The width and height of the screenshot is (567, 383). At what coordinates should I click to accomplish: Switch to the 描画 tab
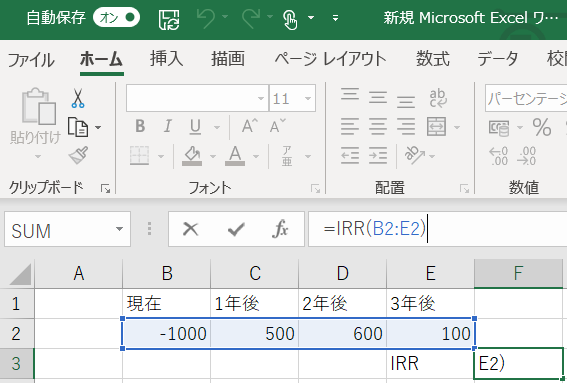[x=228, y=59]
